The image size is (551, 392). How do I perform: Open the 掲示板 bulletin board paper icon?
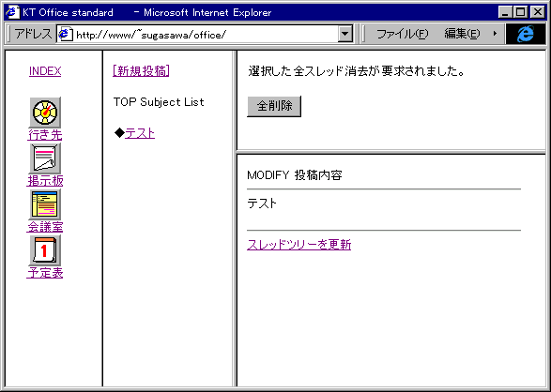coord(45,158)
